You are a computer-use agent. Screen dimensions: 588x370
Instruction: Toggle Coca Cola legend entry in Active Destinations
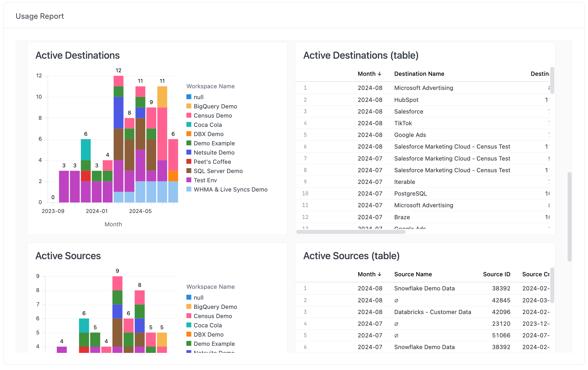point(208,125)
